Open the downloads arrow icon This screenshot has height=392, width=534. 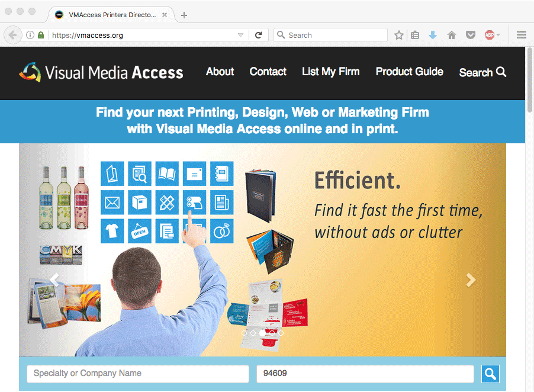pyautogui.click(x=433, y=35)
